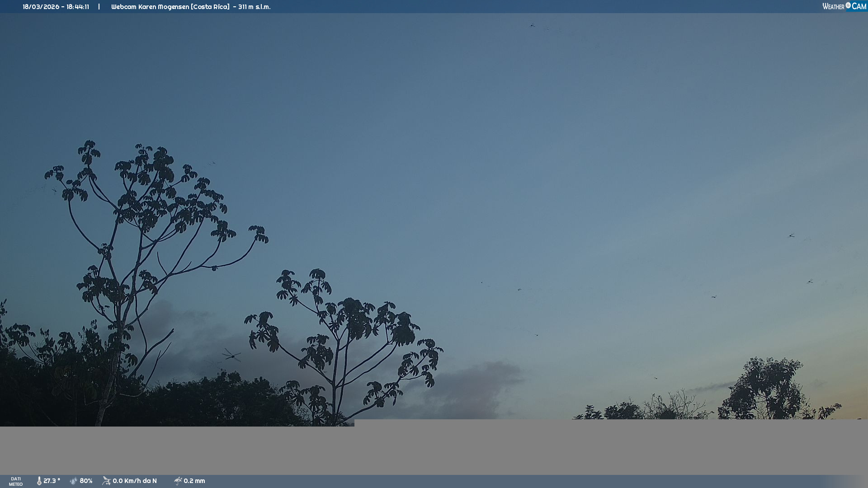Click the WeatherCAM logo
The height and width of the screenshot is (488, 868).
844,6
